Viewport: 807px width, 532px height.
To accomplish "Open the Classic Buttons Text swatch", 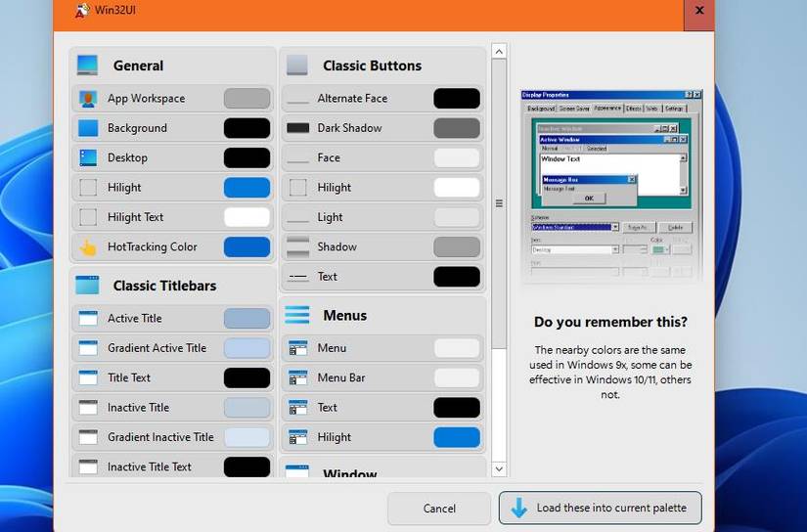I will pos(457,277).
